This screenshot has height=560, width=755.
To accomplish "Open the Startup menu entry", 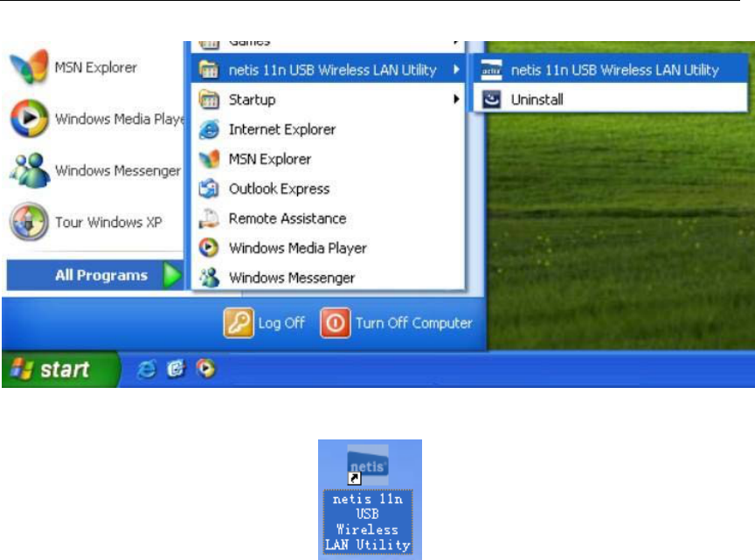I will pos(328,100).
